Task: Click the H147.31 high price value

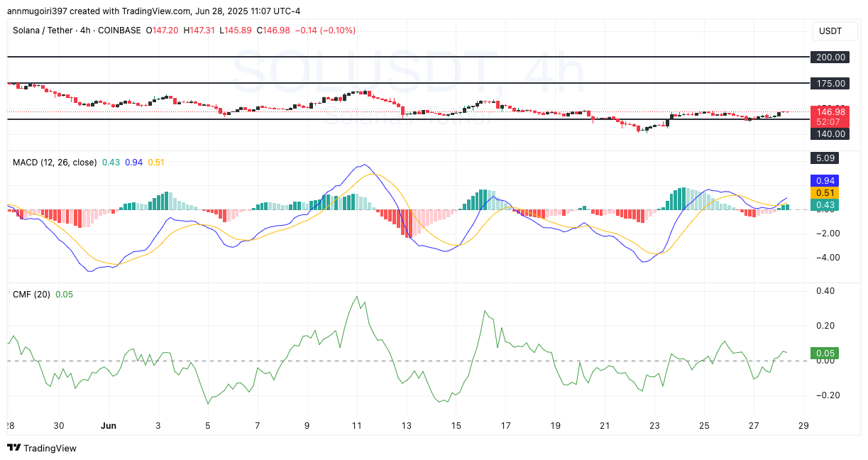Action: (201, 31)
